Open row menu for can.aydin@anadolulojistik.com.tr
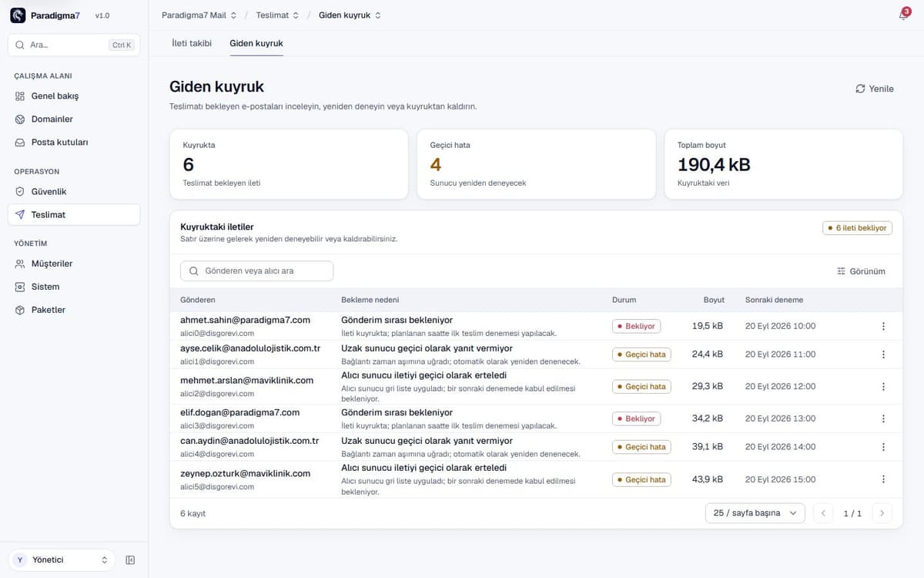924x578 pixels. 883,447
